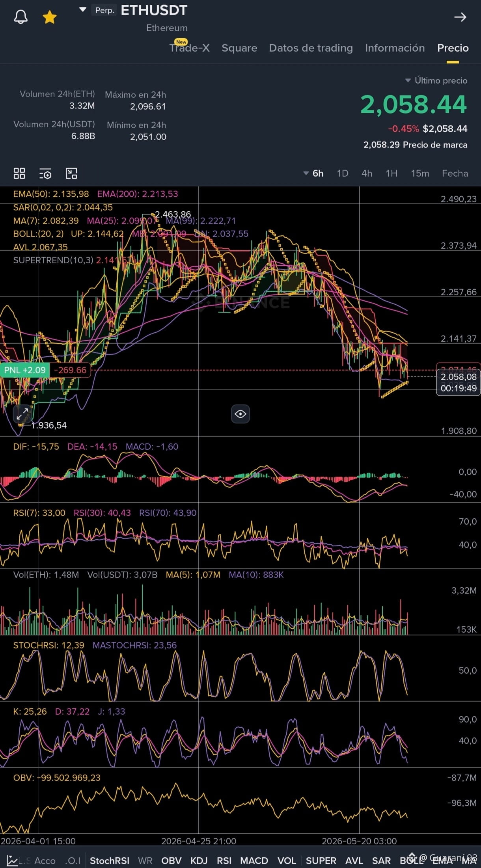
Task: Switch to the Square tab
Action: (239, 48)
